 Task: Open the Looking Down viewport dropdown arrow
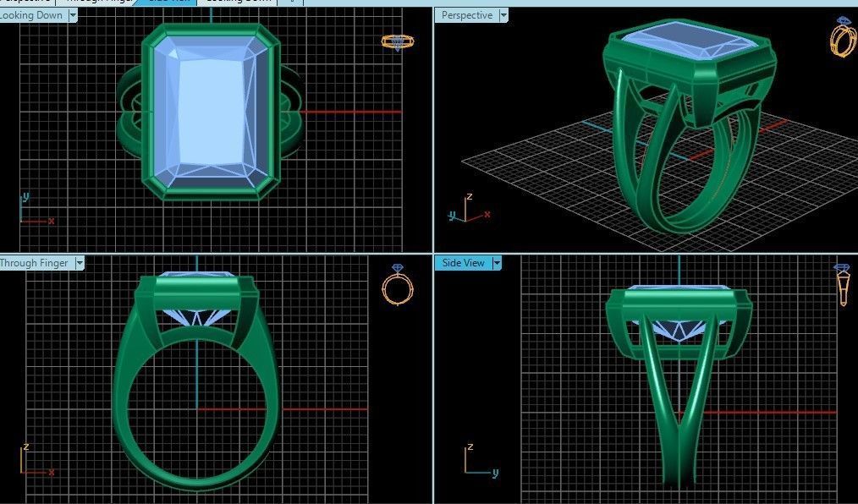[73, 15]
